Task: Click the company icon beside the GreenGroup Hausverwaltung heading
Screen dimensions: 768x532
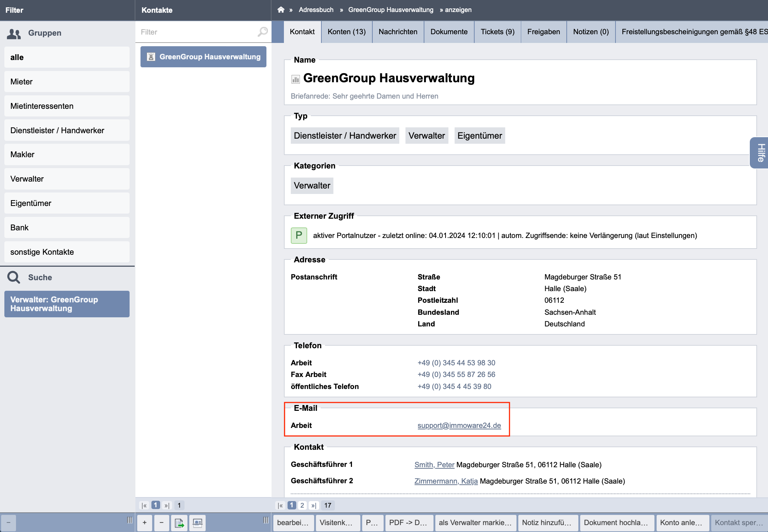Action: [296, 79]
